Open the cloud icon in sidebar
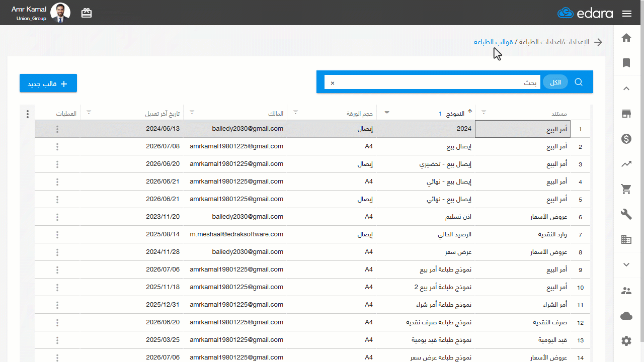The image size is (644, 362). point(626,316)
